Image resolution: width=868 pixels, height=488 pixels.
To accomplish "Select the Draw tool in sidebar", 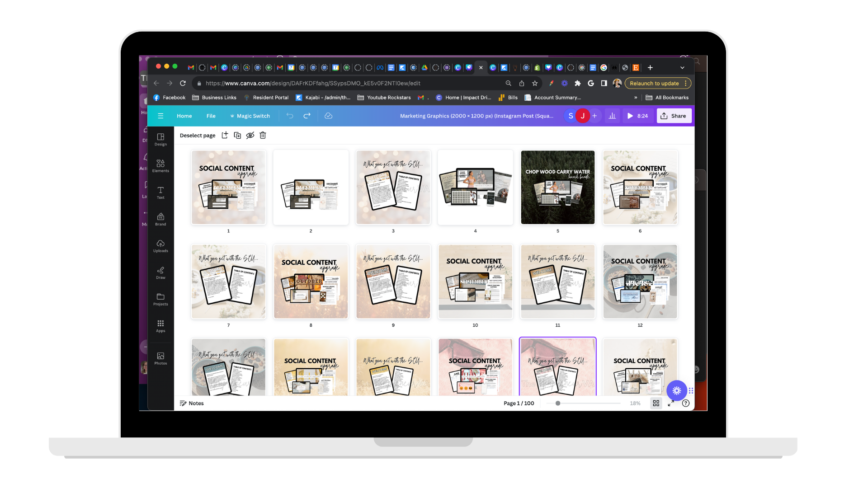I will (160, 272).
